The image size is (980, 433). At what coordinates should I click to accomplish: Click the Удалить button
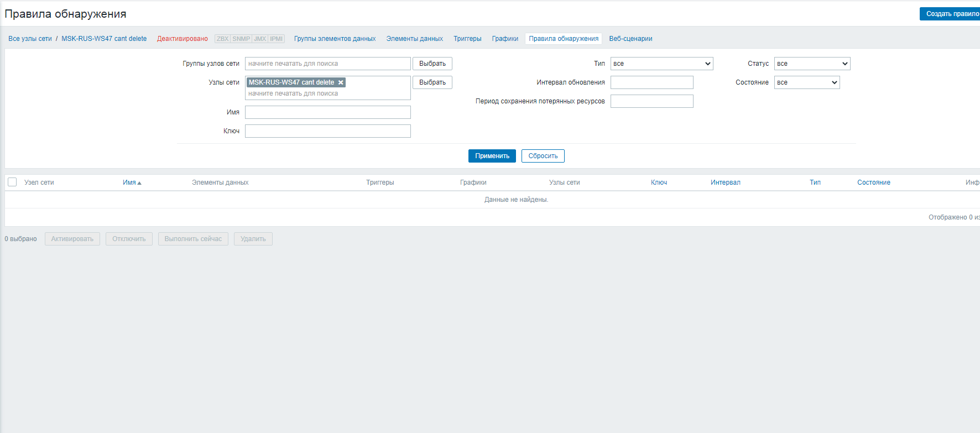pos(253,239)
